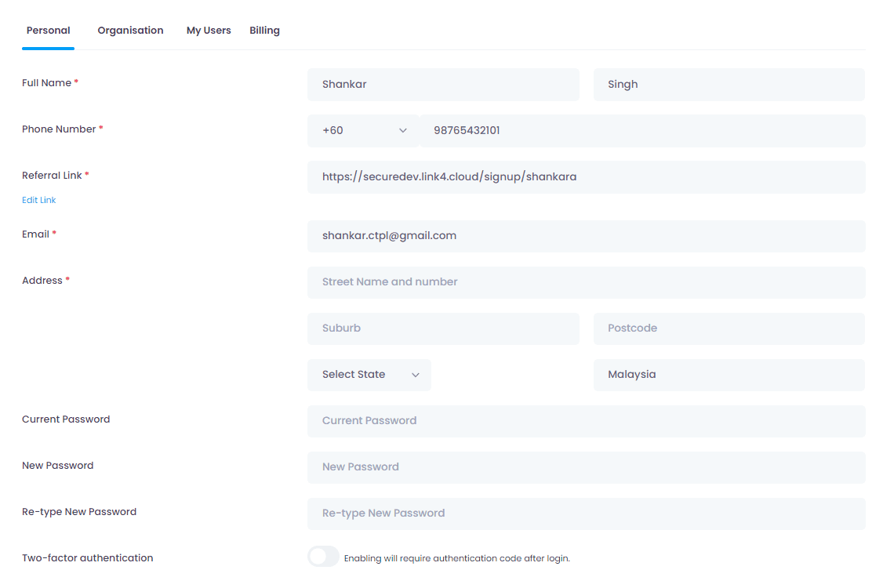The image size is (883, 588).
Task: Enable two-factor authentication
Action: pos(323,556)
